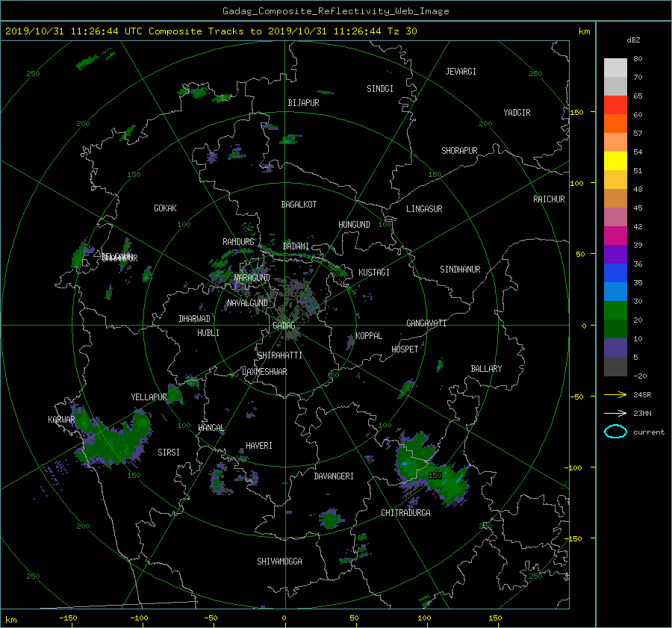
Task: Click the BAGALKOT city label
Action: (299, 205)
